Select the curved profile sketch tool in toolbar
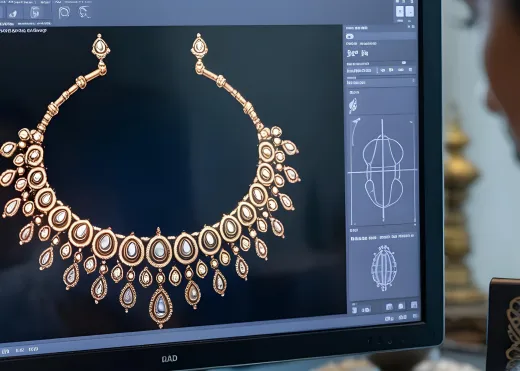 click(84, 12)
